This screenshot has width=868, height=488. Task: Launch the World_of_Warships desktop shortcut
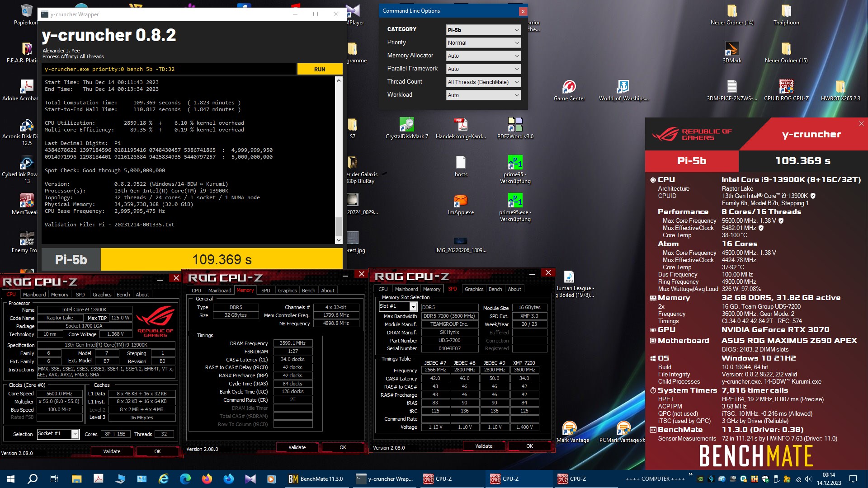[623, 90]
